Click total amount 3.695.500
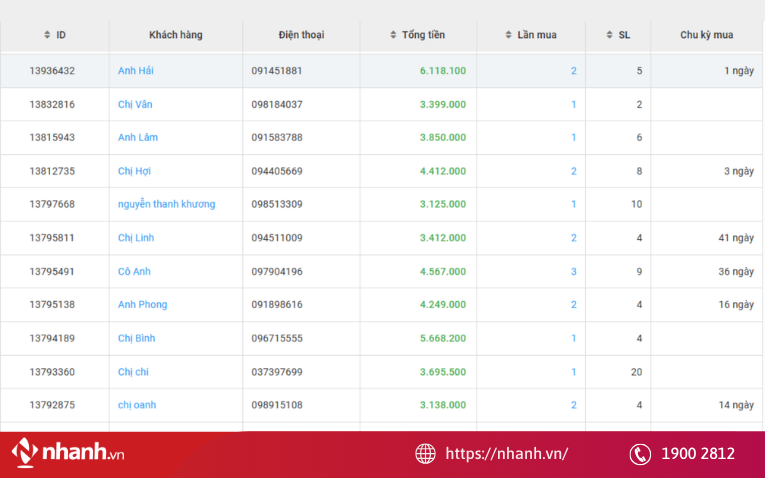Viewport: 765px width, 478px height. click(x=443, y=372)
